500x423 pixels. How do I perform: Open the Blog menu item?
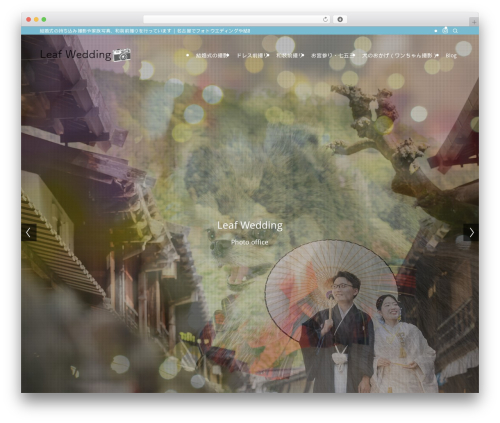click(451, 56)
